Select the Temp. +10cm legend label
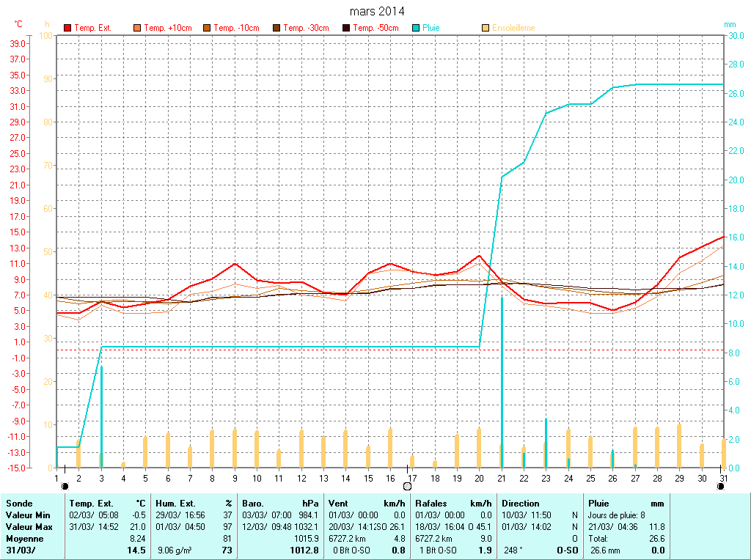The width and height of the screenshot is (751, 560). tap(168, 28)
